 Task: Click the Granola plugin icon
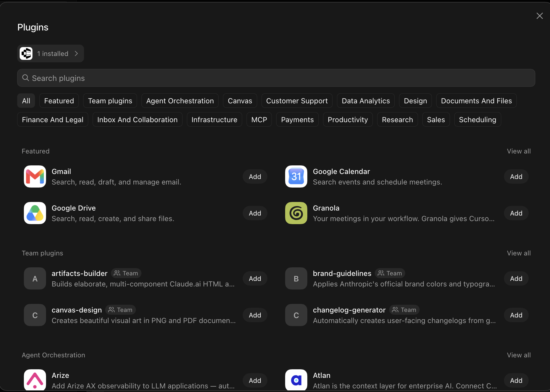pyautogui.click(x=296, y=213)
